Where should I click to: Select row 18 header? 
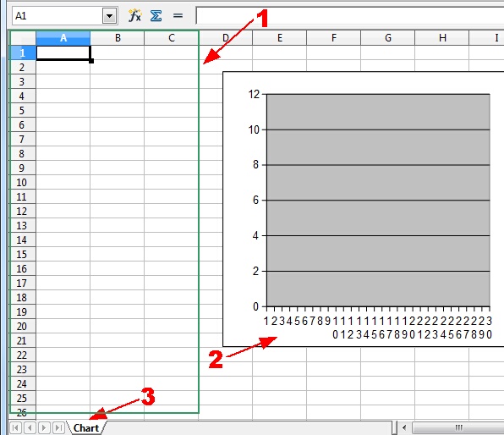(x=23, y=297)
